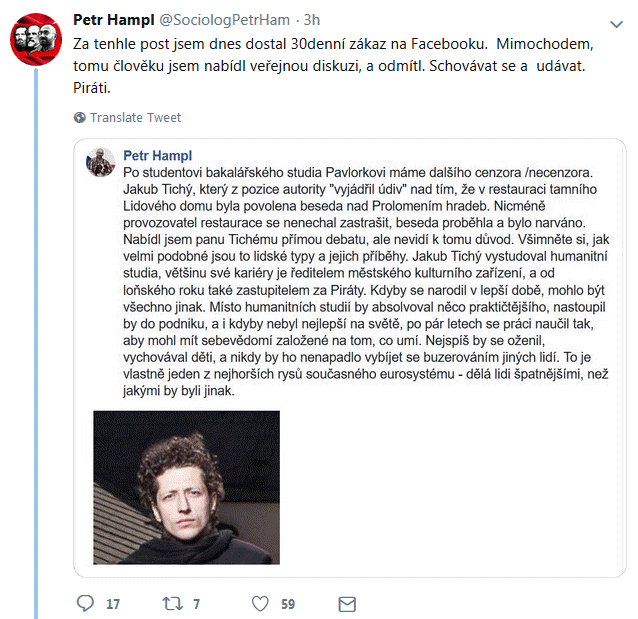
Task: Open tweet options dropdown caret
Action: (x=614, y=23)
